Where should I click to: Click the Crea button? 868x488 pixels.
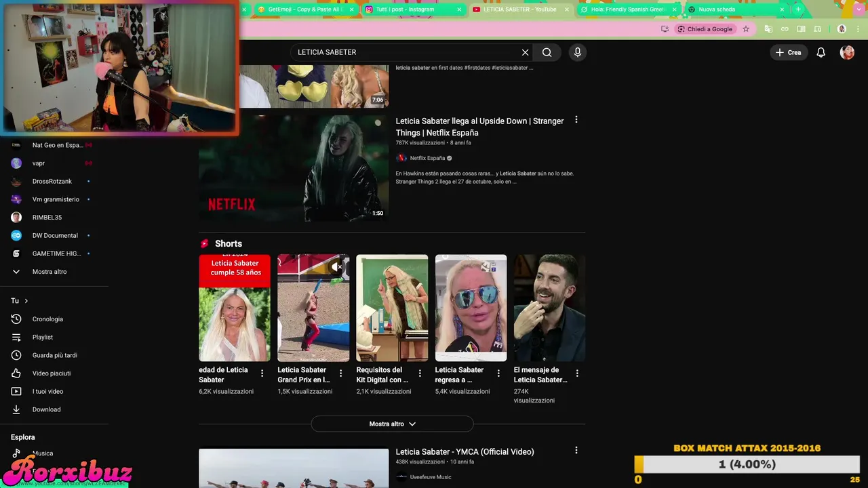point(789,52)
